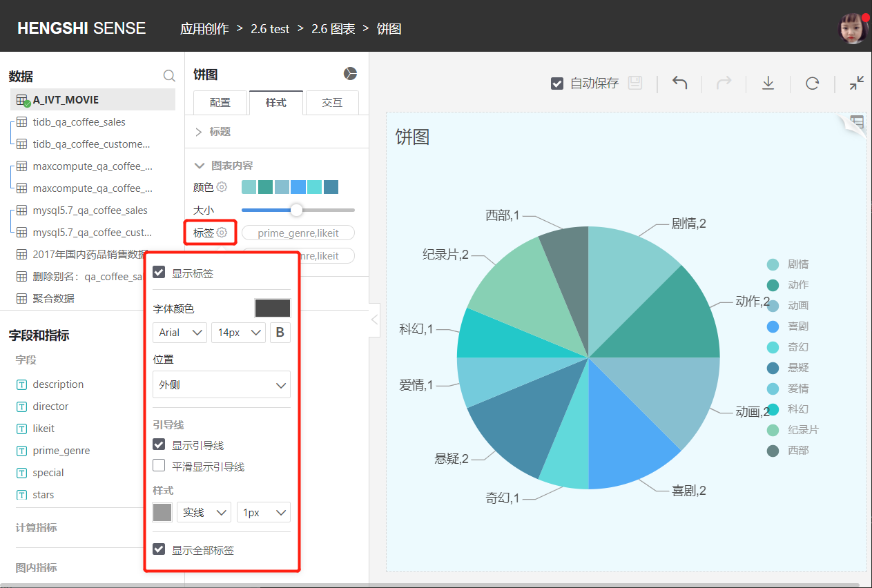Toggle 动作 legend item
The width and height of the screenshot is (872, 588).
pyautogui.click(x=788, y=285)
